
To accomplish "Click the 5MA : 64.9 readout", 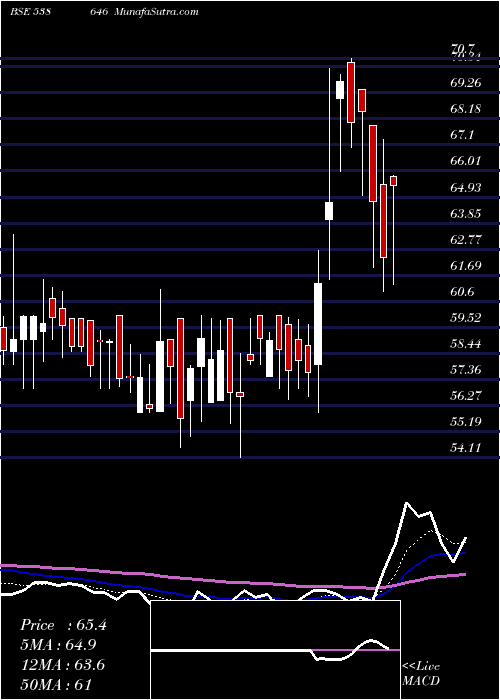I will 58,645.
